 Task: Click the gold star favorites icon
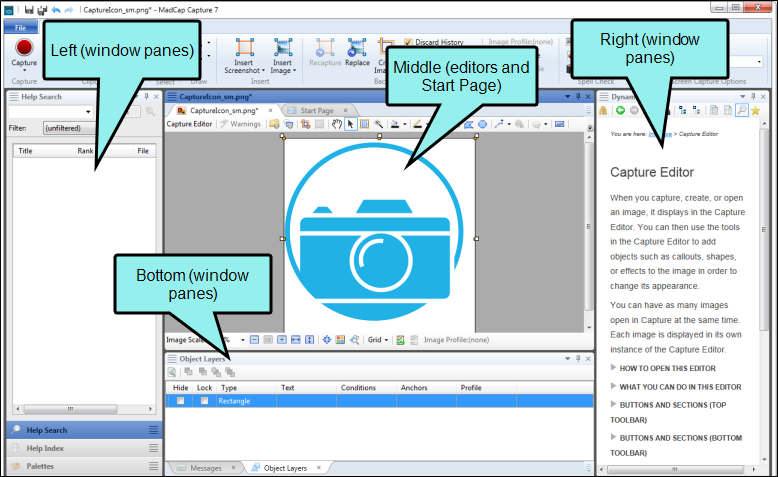755,110
